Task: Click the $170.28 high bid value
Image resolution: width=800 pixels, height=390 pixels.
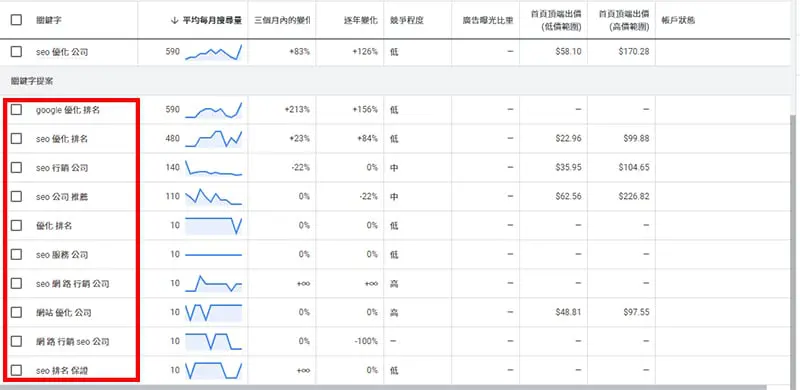Action: pos(634,52)
